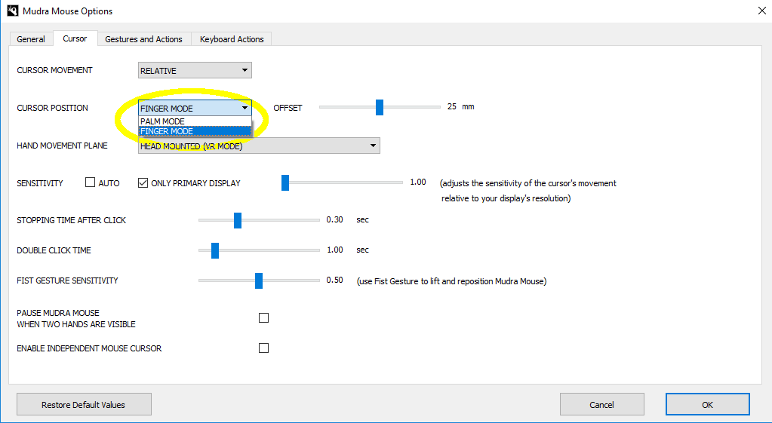The height and width of the screenshot is (423, 772).
Task: Click the FIST GESTURE SENSITIVITY label
Action: pyautogui.click(x=67, y=280)
